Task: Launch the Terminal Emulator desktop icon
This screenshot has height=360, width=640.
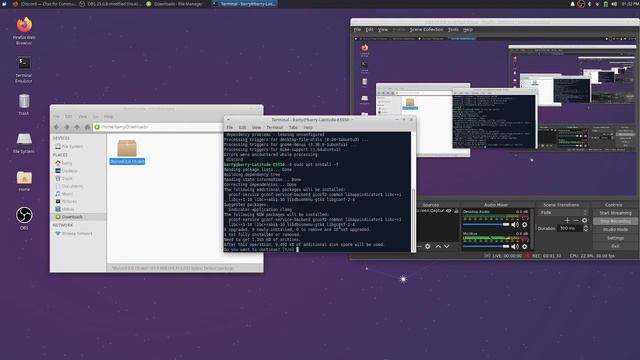Action: pos(24,69)
